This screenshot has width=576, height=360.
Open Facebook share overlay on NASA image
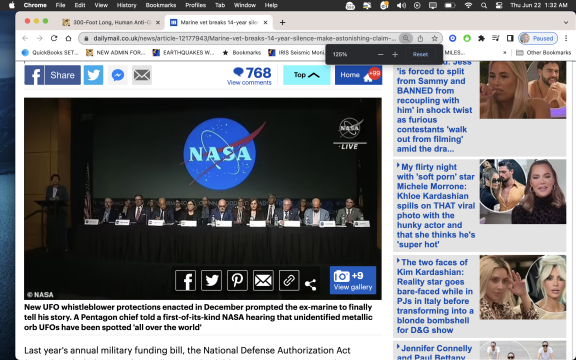[186, 281]
